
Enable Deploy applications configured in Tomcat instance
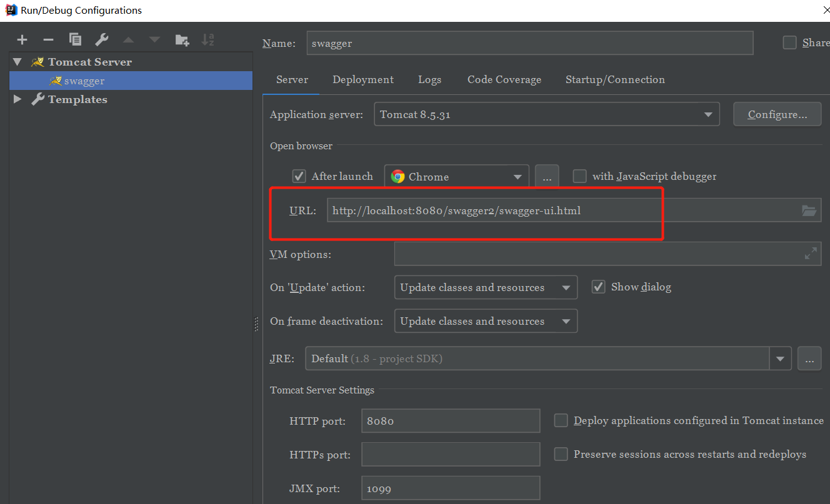click(x=561, y=420)
